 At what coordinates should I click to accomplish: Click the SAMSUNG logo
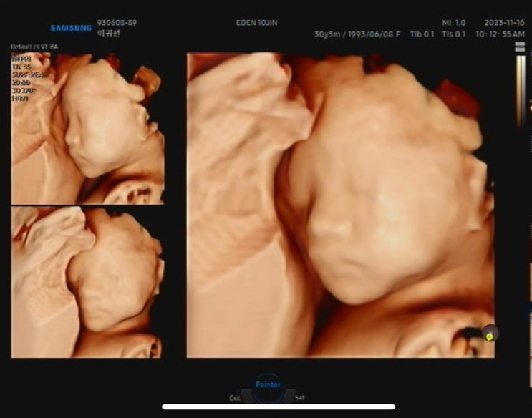click(x=71, y=28)
